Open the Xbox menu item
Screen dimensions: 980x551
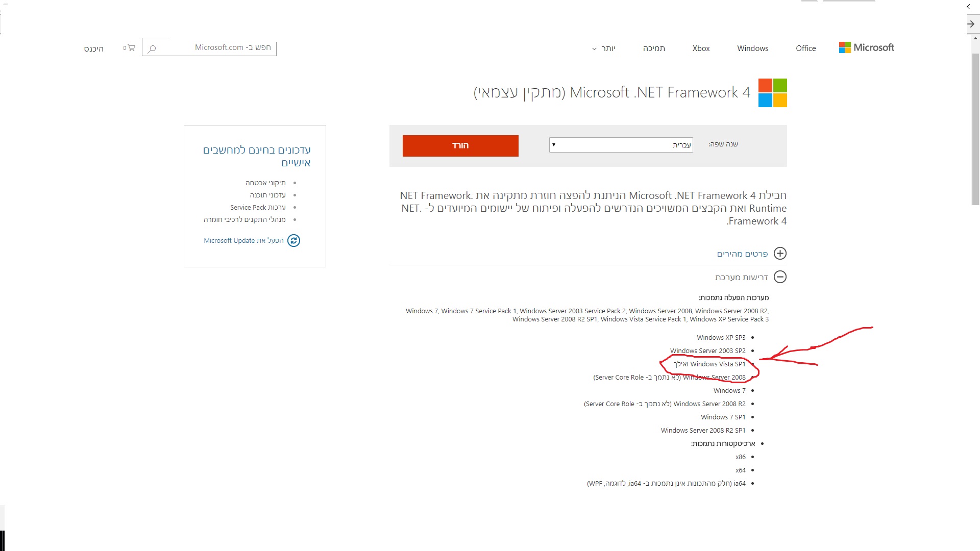(x=701, y=48)
